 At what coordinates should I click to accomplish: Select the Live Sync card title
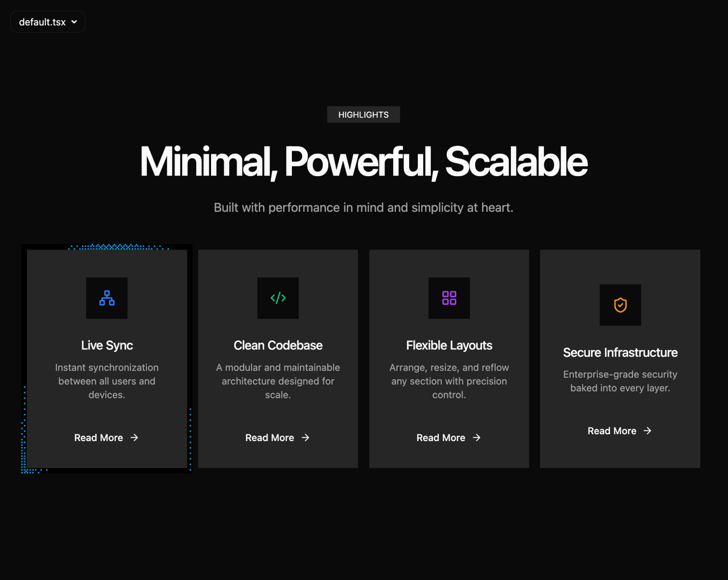pyautogui.click(x=107, y=345)
